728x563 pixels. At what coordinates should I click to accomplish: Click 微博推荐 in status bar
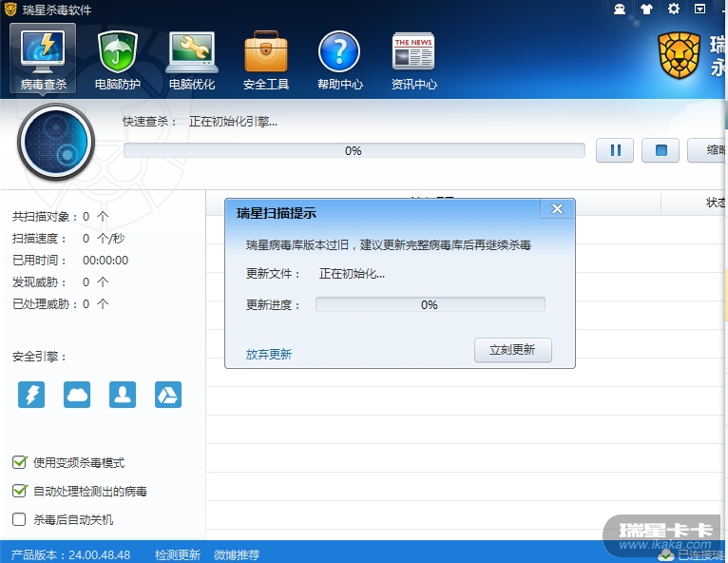point(237,554)
